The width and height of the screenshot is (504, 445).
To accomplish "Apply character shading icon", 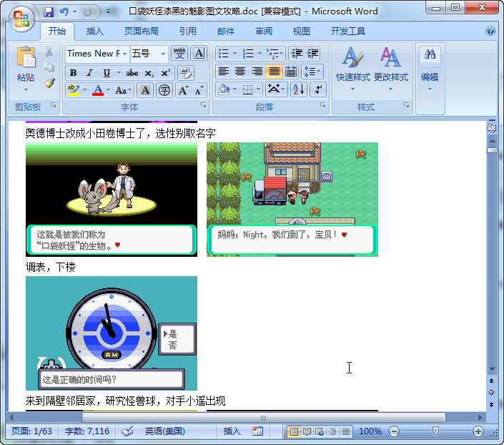I will tap(145, 90).
